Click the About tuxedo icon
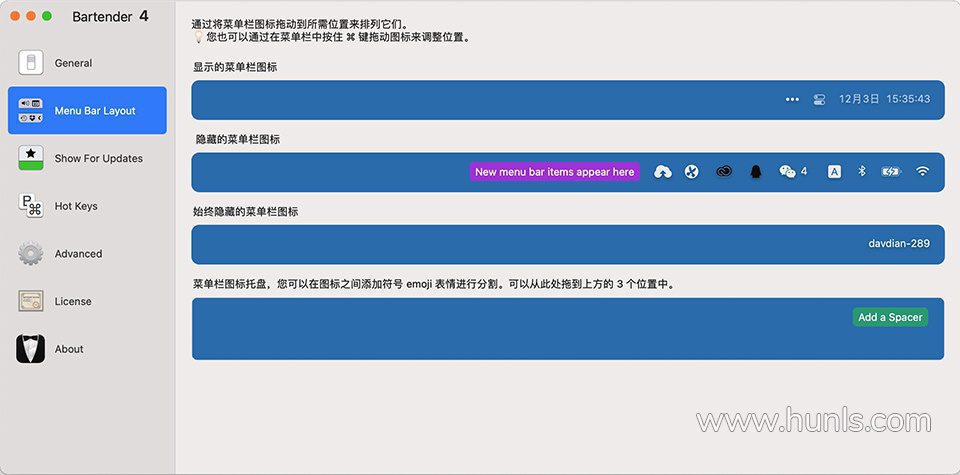The image size is (960, 475). coord(31,349)
